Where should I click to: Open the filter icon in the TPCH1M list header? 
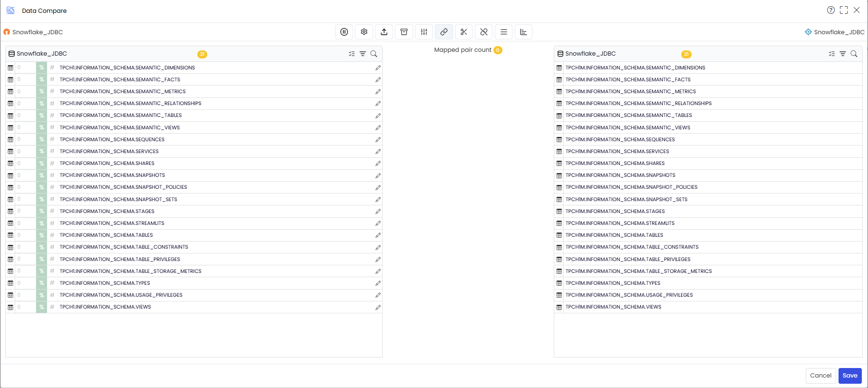pyautogui.click(x=843, y=54)
